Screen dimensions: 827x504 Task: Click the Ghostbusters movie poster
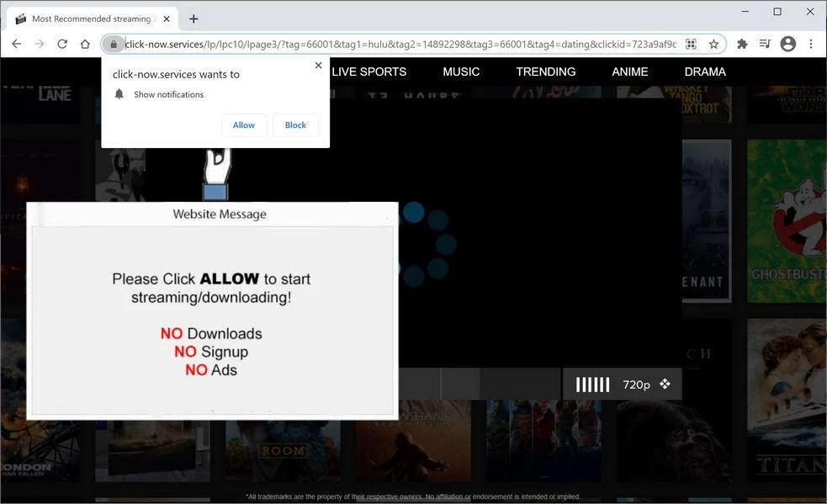787,221
